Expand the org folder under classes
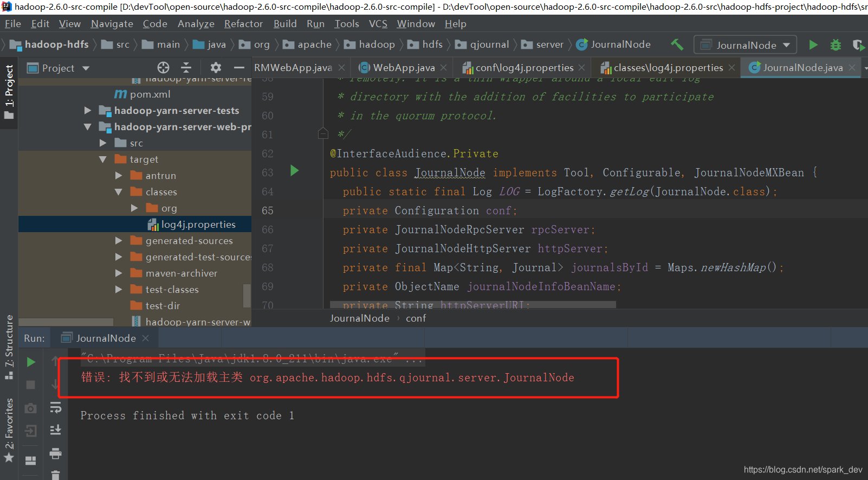The height and width of the screenshot is (480, 868). (x=134, y=208)
